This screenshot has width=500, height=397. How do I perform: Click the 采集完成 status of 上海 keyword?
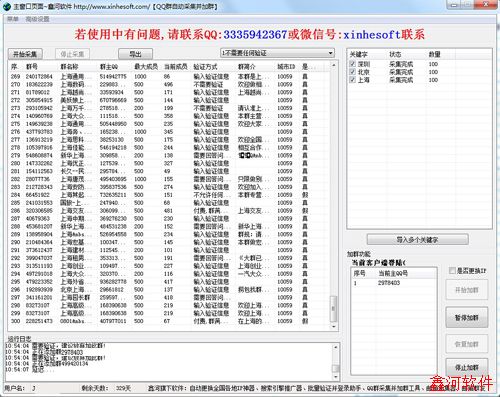pyautogui.click(x=401, y=80)
